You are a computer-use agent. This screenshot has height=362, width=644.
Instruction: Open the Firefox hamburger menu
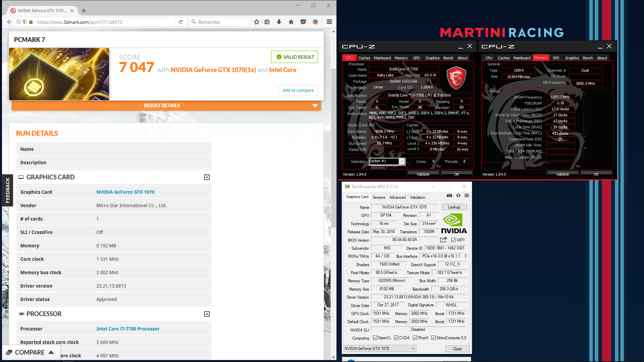click(x=329, y=22)
